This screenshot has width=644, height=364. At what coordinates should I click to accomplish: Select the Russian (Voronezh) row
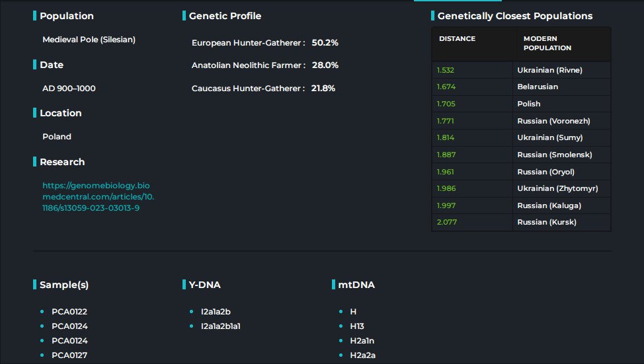click(x=553, y=121)
